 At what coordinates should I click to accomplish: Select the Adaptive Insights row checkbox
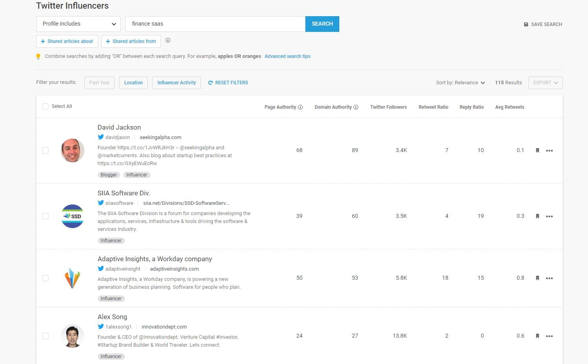45,278
